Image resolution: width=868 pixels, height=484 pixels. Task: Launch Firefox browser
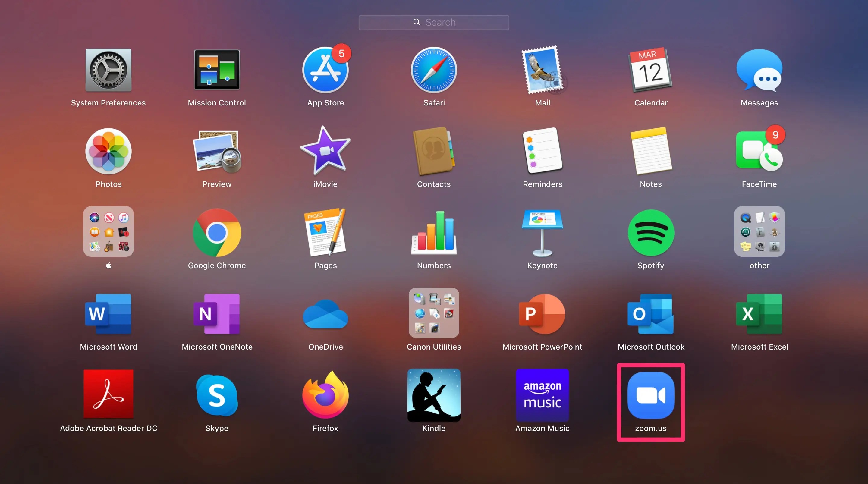[325, 395]
